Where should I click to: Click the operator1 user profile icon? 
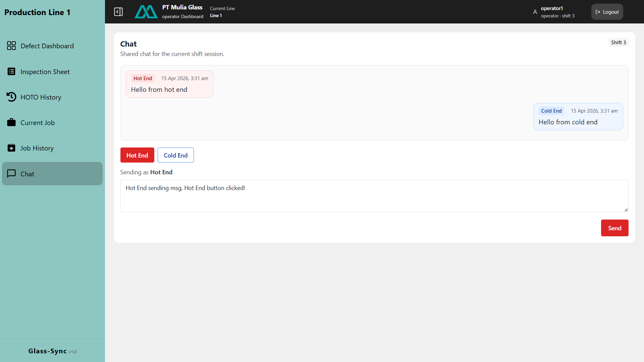click(535, 12)
